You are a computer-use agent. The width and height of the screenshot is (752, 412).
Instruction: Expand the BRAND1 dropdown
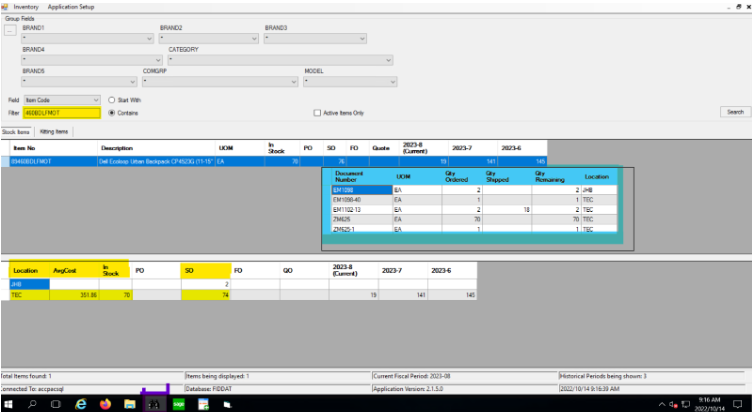150,39
